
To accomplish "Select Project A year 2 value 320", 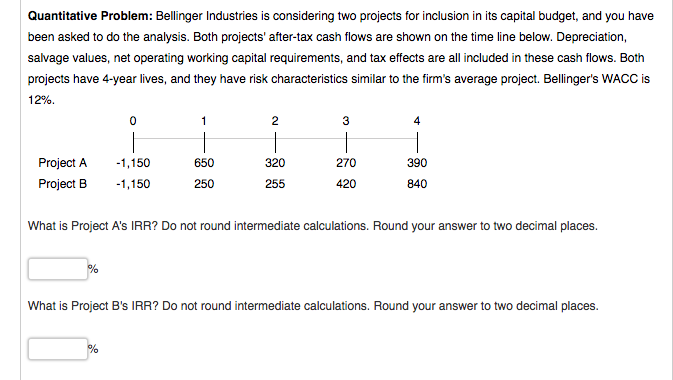I will click(275, 163).
